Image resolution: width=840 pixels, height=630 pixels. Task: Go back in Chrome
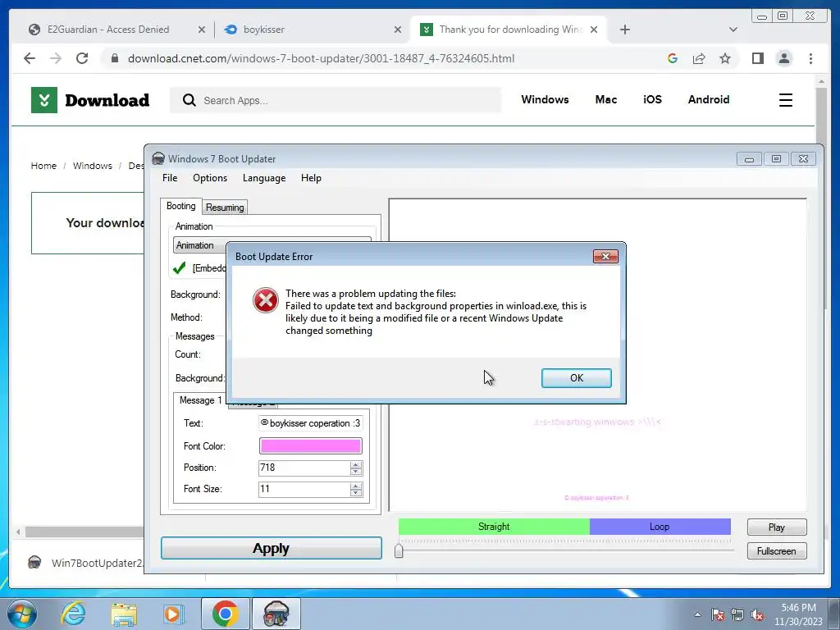[x=30, y=58]
